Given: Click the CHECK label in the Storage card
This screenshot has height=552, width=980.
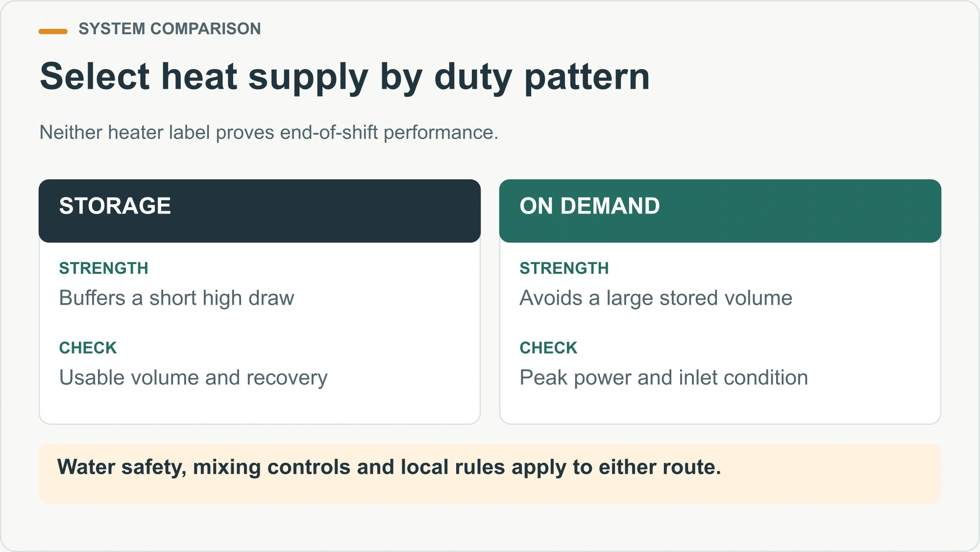Looking at the screenshot, I should 88,348.
